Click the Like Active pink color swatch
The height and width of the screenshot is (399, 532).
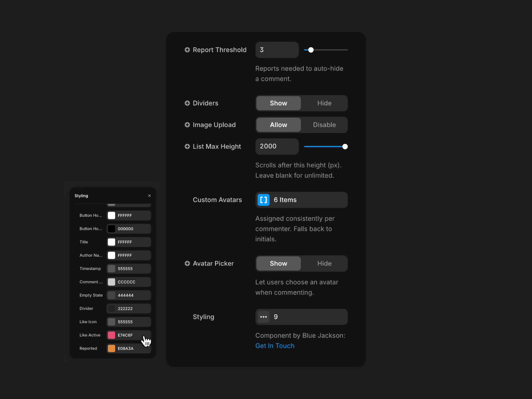(x=111, y=335)
